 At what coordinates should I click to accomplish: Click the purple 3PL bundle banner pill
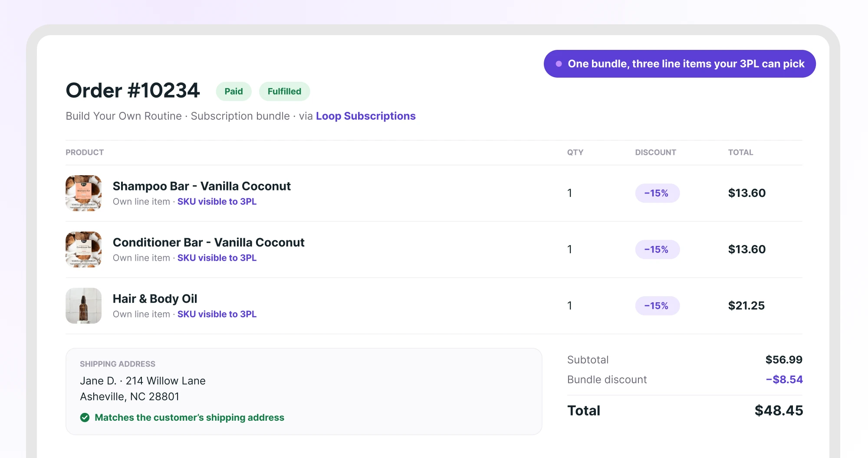point(680,64)
